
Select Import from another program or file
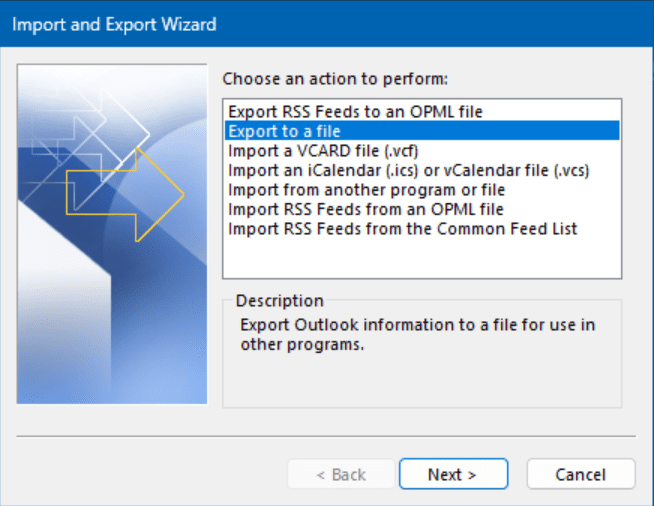pos(367,190)
